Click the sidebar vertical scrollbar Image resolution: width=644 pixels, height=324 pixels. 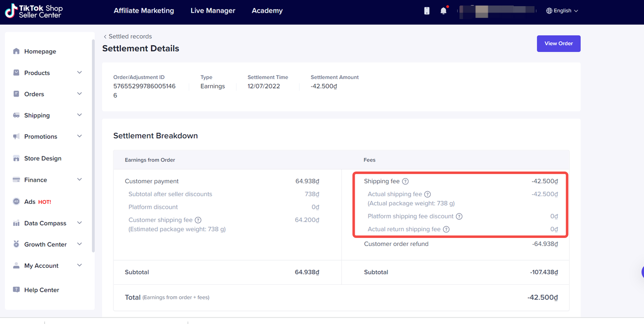click(x=93, y=146)
